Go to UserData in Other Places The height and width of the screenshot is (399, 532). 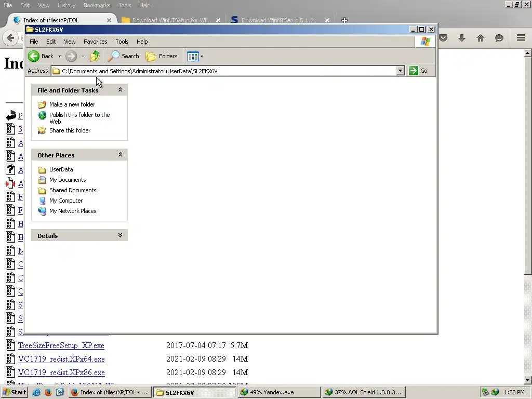(61, 169)
